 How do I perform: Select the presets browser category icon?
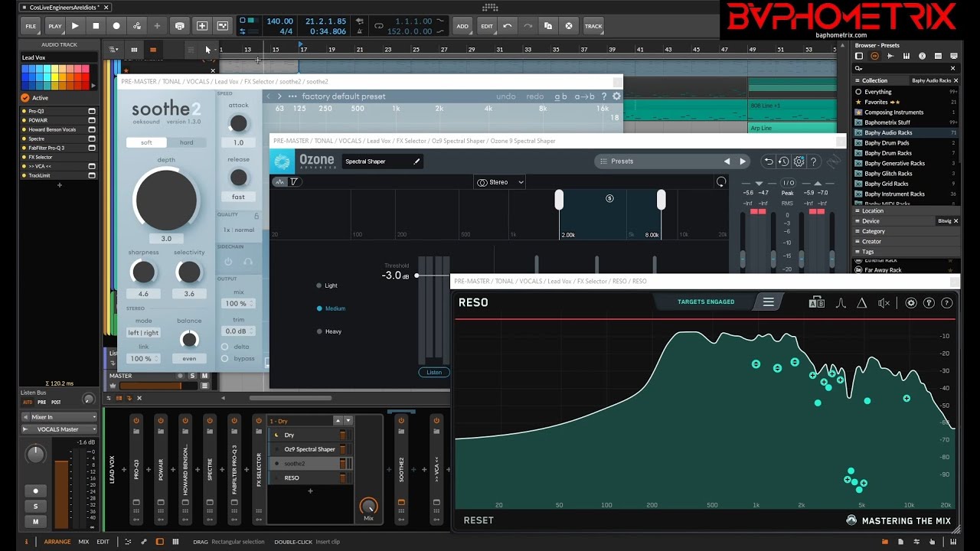(874, 57)
